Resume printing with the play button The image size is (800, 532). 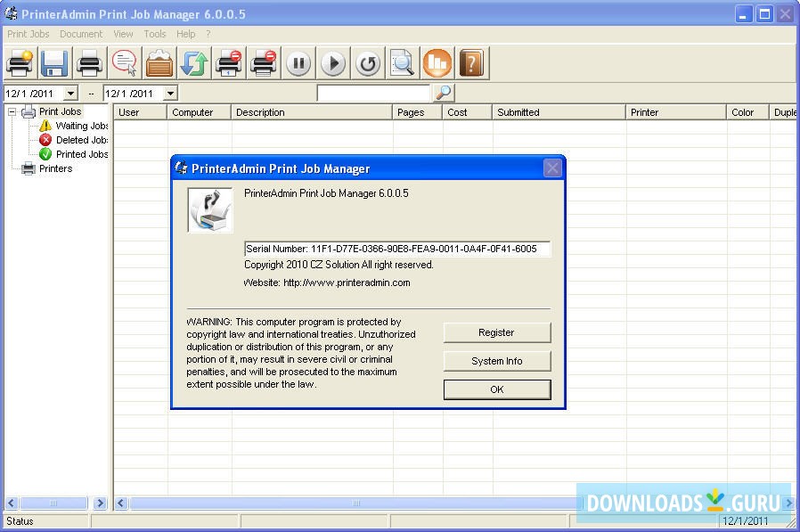(333, 63)
